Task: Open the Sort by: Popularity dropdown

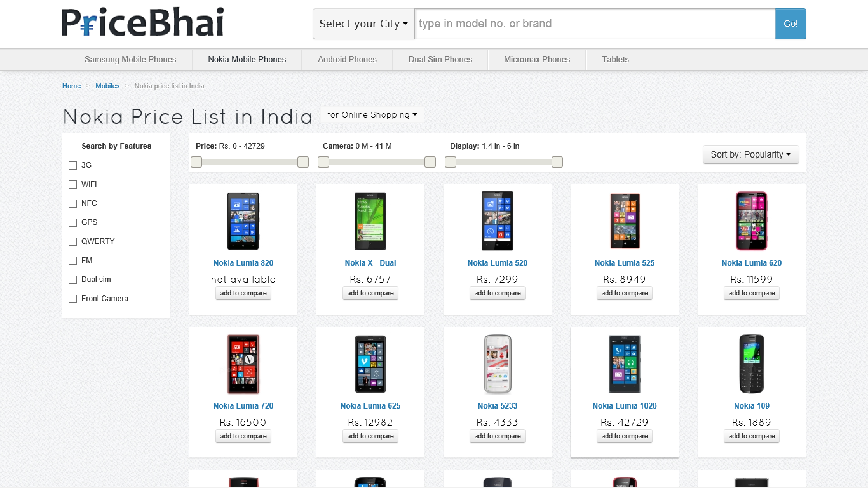Action: tap(750, 154)
